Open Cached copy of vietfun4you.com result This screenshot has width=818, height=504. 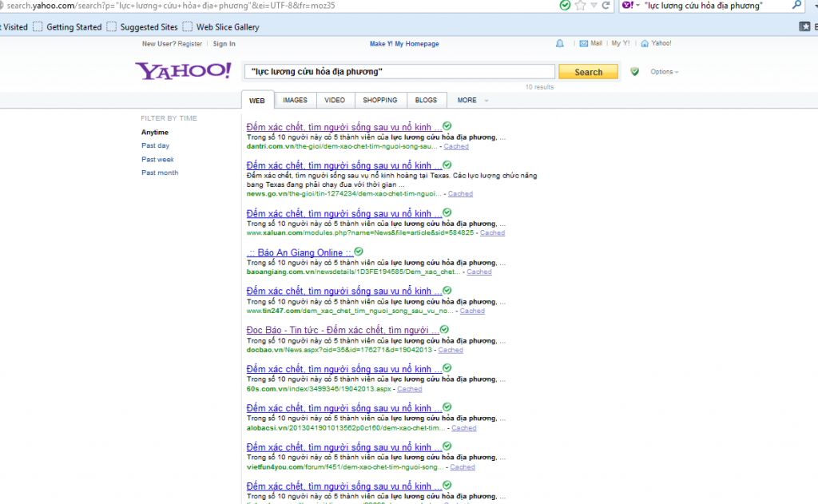[x=463, y=467]
